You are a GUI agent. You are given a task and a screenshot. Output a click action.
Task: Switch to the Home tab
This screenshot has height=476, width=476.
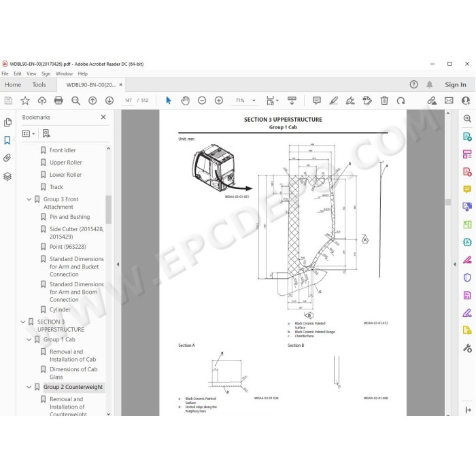pyautogui.click(x=13, y=85)
